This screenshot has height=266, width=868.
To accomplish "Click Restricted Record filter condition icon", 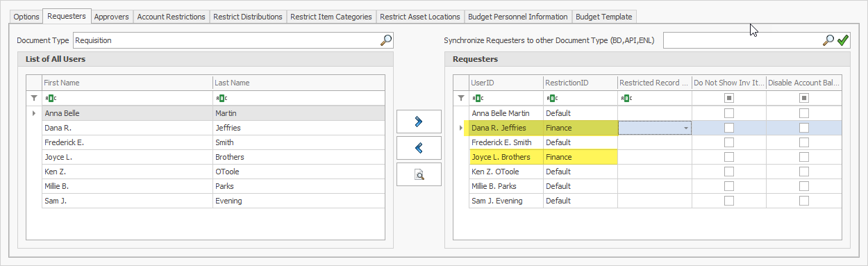I will 626,98.
